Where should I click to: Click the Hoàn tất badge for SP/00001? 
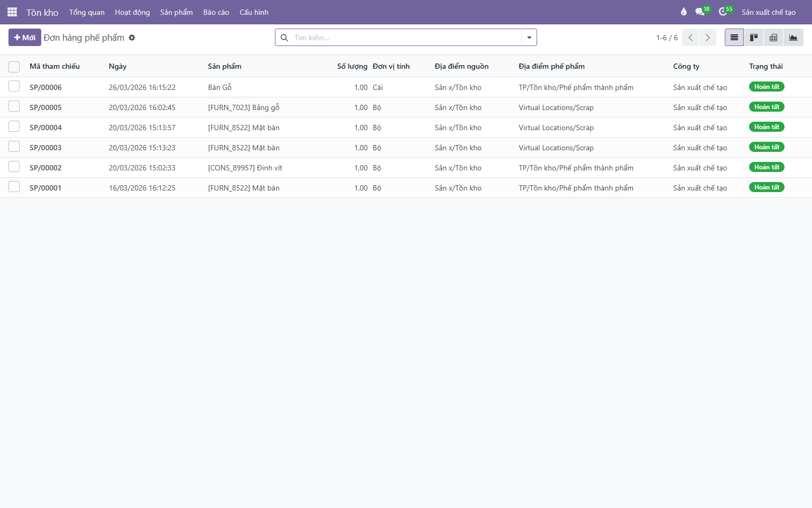tap(767, 187)
